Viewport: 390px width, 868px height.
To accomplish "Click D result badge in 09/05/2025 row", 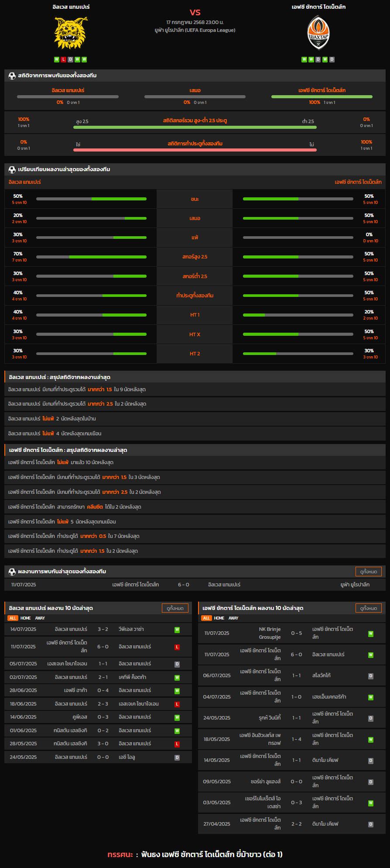I will click(x=371, y=782).
